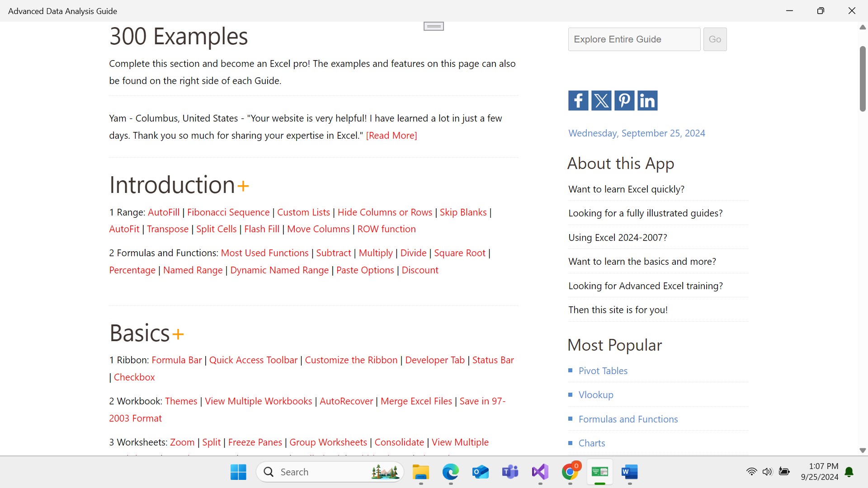Open Visual Studio taskbar icon
This screenshot has height=488, width=868.
click(540, 472)
